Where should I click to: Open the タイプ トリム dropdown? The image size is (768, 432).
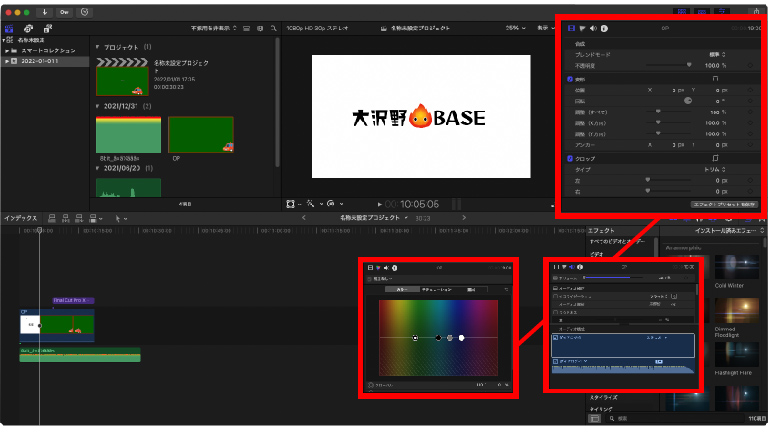tap(715, 169)
